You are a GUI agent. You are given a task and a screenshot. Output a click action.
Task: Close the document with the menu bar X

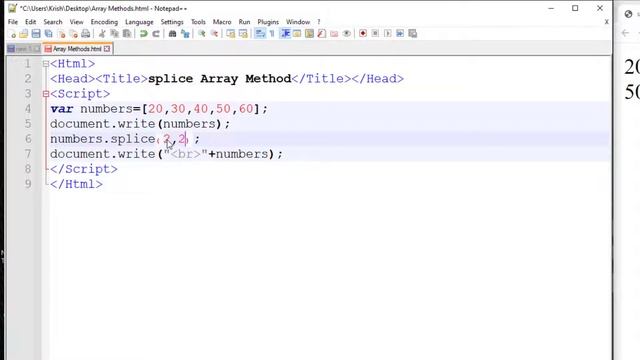click(x=607, y=22)
